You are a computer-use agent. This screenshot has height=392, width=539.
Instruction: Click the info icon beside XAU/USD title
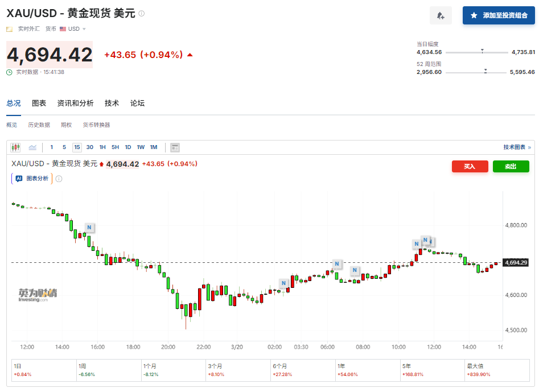coord(142,13)
